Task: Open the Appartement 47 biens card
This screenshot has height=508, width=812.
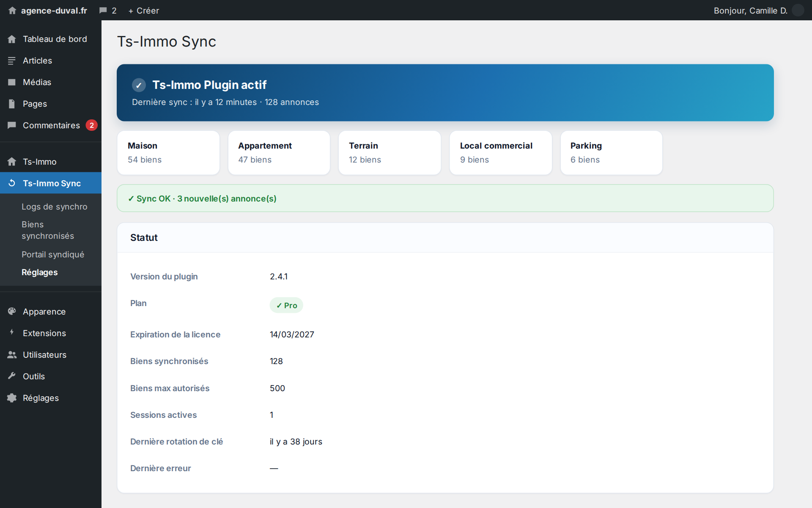Action: [x=279, y=152]
